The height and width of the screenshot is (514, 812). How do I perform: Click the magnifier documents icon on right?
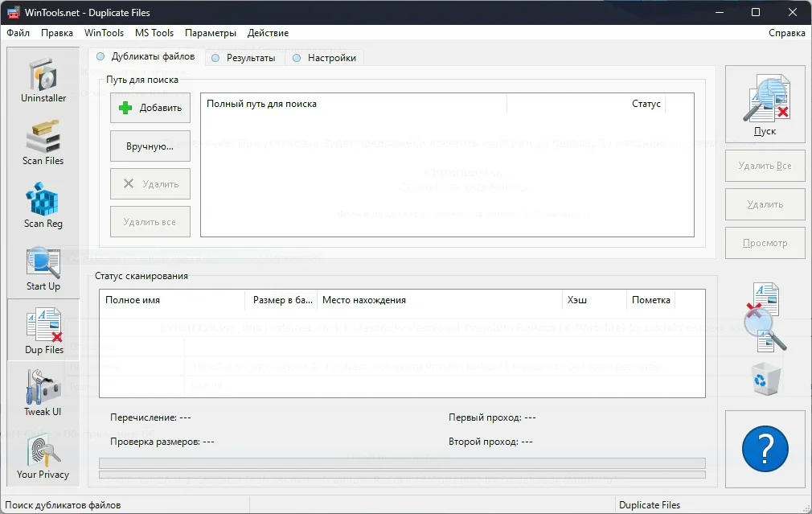(765, 317)
